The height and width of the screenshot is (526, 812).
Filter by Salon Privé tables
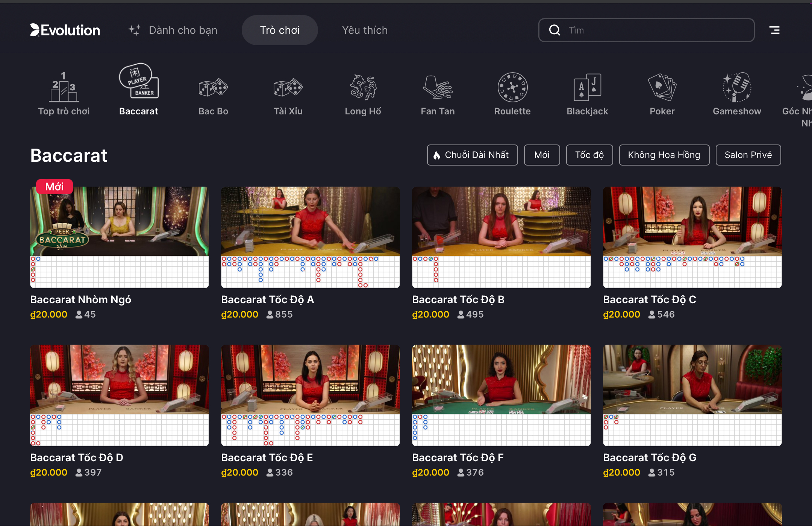(748, 155)
